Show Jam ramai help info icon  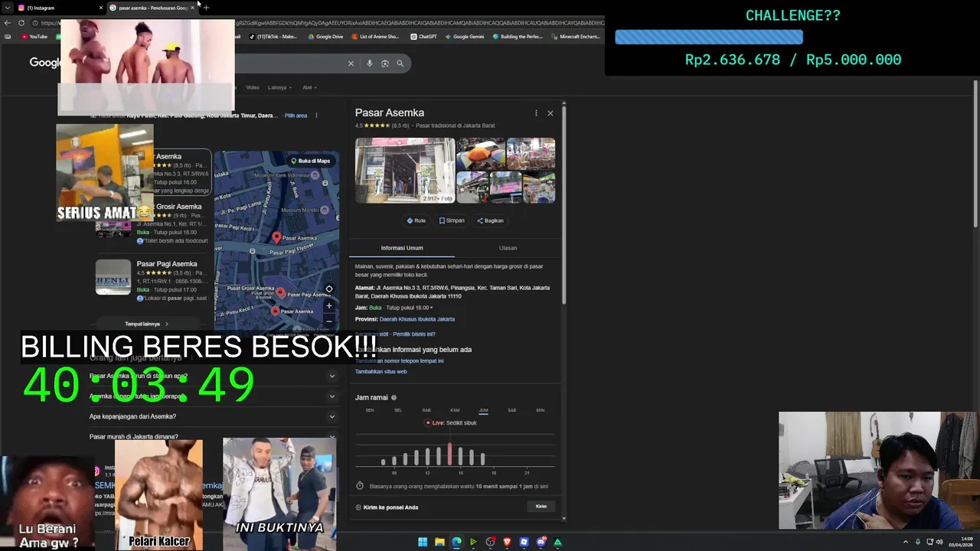394,398
